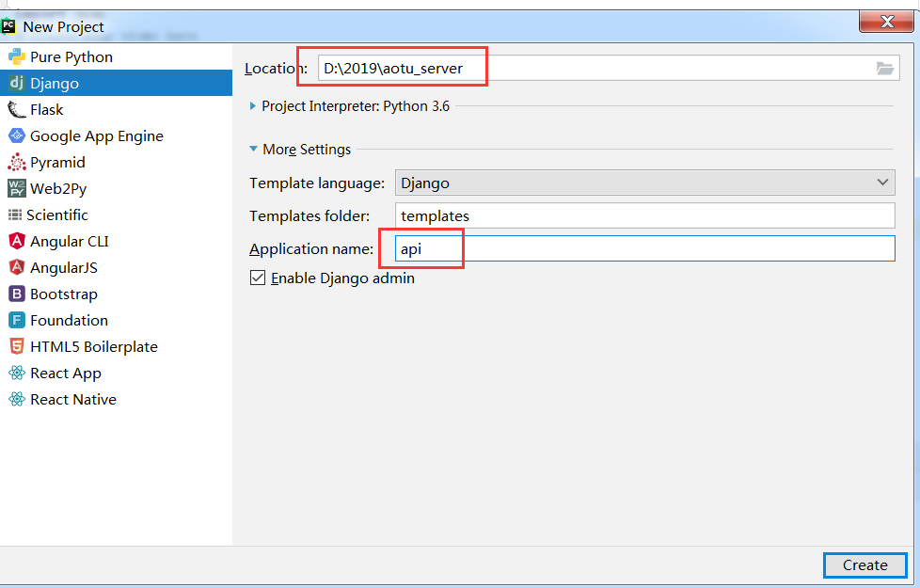
Task: Select HTML5 Boilerplate project type
Action: click(x=116, y=347)
